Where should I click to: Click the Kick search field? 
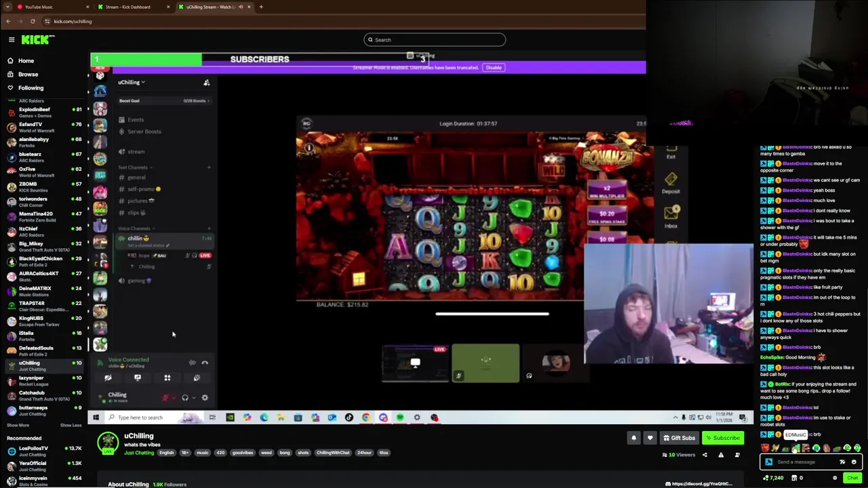point(435,40)
